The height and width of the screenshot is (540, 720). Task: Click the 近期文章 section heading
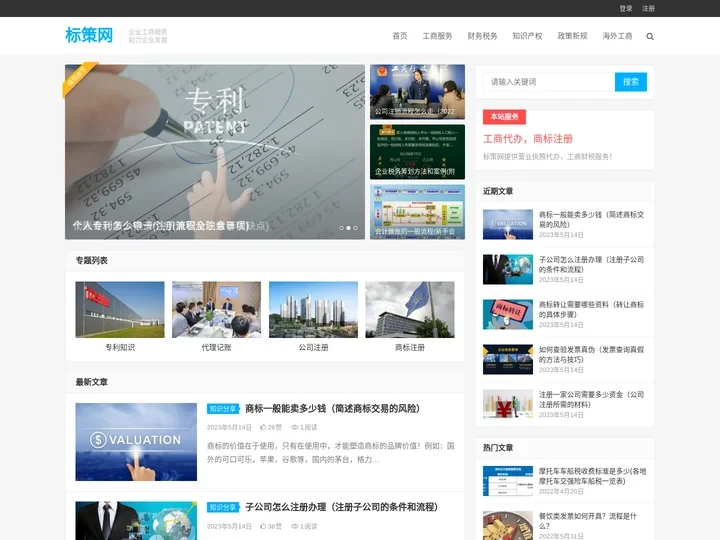[498, 191]
